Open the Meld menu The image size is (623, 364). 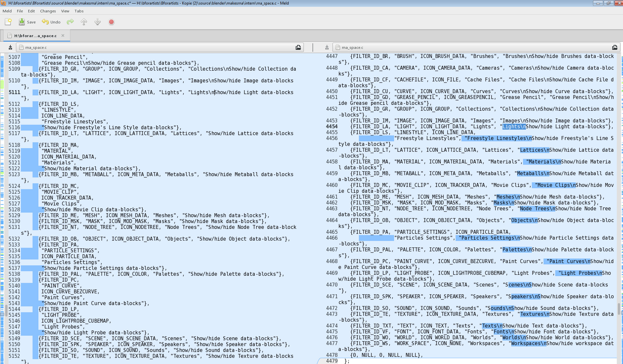pos(7,11)
